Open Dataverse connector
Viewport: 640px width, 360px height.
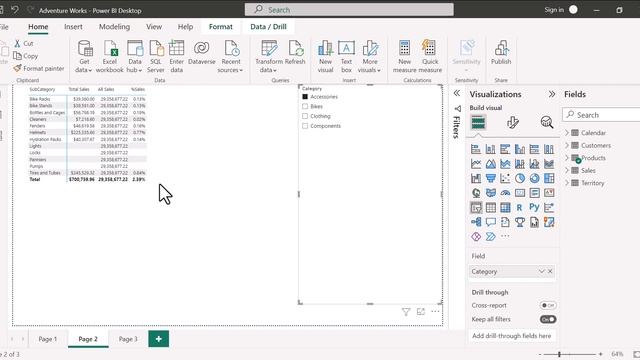point(202,53)
